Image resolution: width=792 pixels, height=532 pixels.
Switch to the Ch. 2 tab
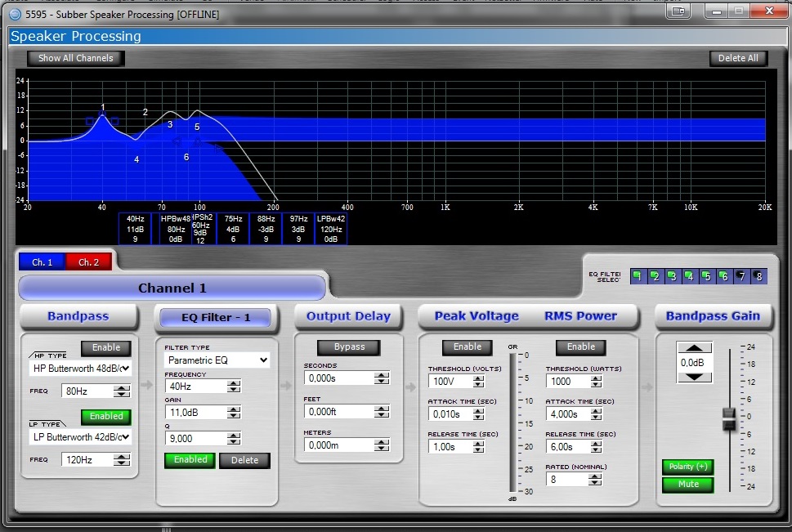click(88, 262)
